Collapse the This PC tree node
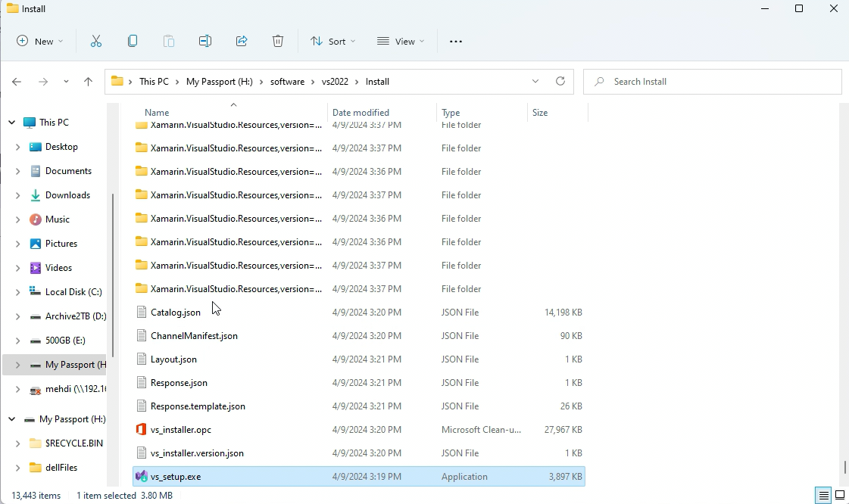The width and height of the screenshot is (849, 504). [x=11, y=122]
